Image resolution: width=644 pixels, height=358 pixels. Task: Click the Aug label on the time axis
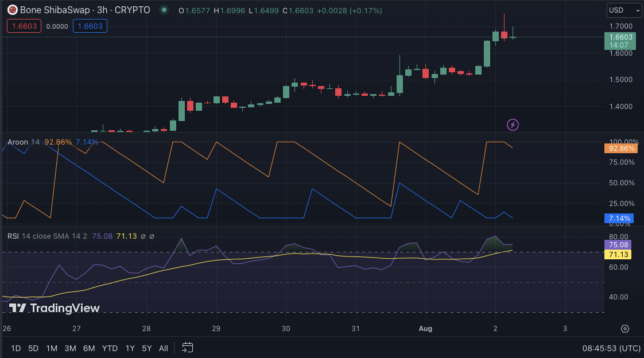tap(425, 328)
